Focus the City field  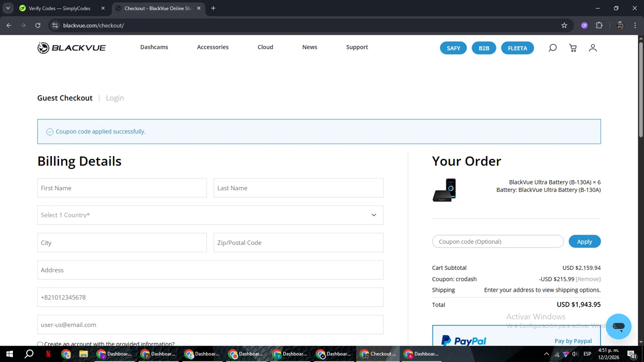[x=122, y=242]
